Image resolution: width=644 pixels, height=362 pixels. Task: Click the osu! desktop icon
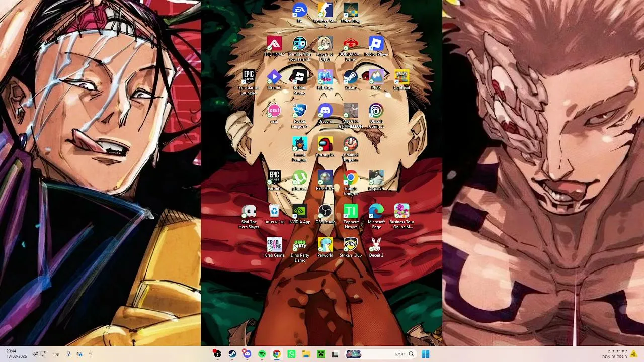pyautogui.click(x=274, y=114)
